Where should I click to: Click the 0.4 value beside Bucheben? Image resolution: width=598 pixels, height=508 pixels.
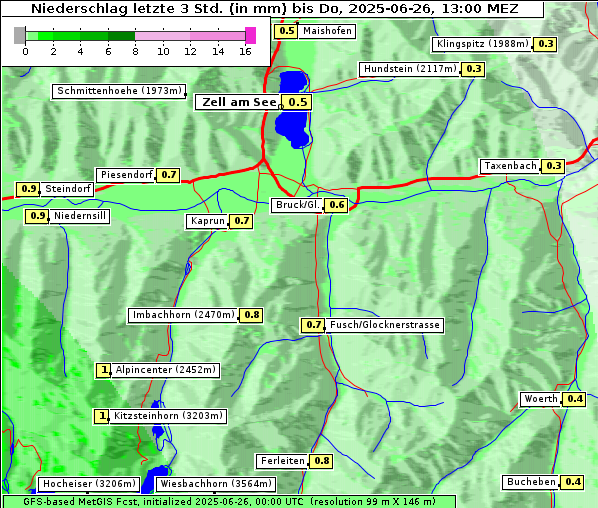pos(572,482)
